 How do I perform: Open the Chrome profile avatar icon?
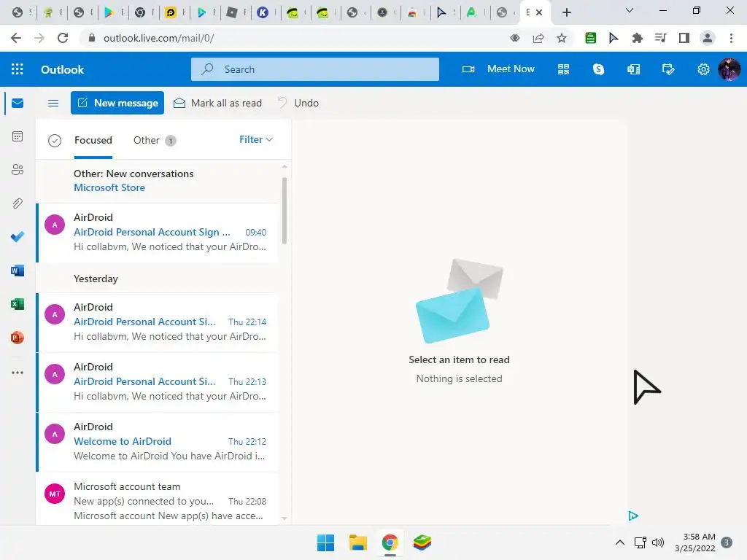[708, 38]
